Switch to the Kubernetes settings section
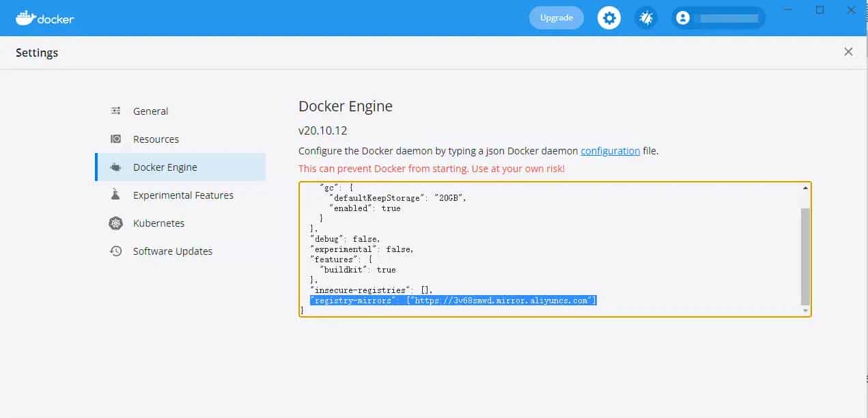 158,223
